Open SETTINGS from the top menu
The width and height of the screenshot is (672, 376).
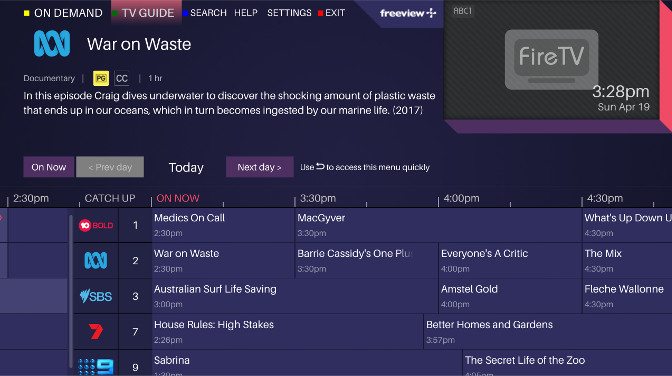[289, 13]
